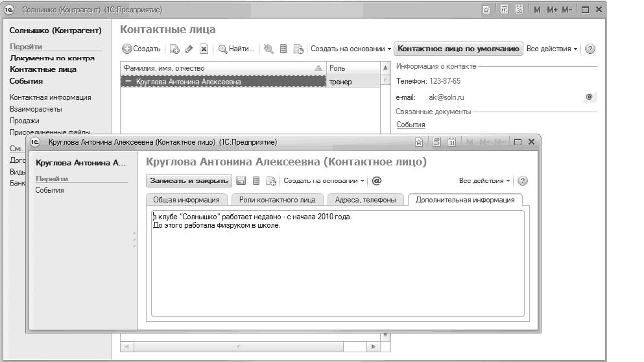Open Все действия menu in Солнышко window
This screenshot has height=362, width=644.
pos(552,49)
